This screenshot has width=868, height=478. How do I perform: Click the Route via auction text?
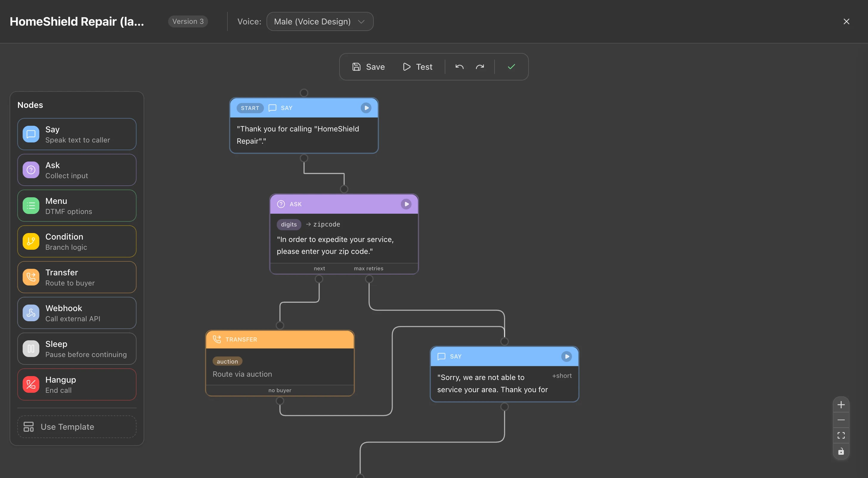click(242, 374)
